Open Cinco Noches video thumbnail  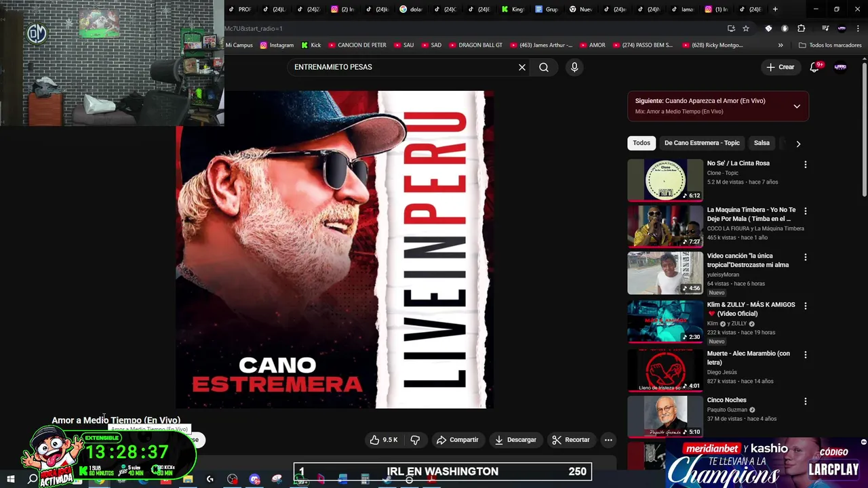(x=665, y=416)
